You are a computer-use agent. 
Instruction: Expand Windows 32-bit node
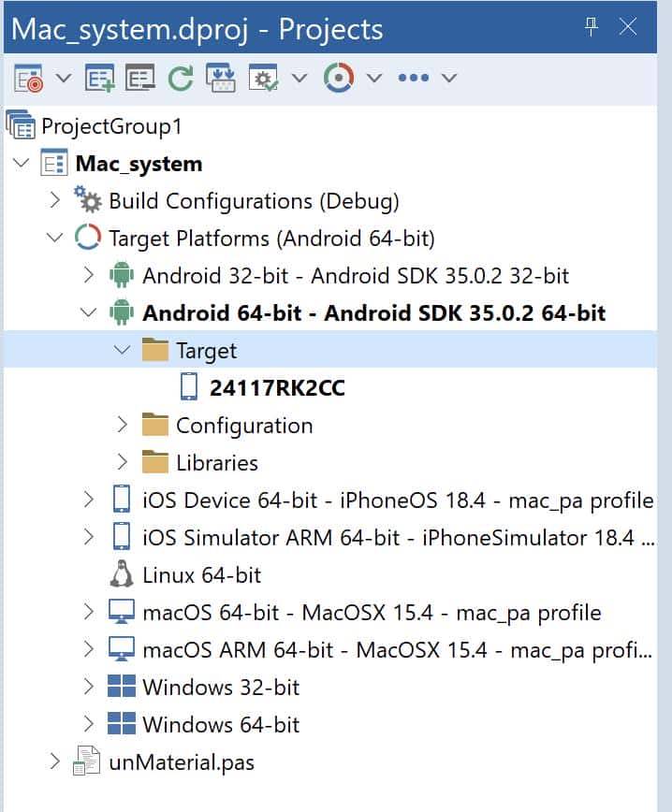89,687
